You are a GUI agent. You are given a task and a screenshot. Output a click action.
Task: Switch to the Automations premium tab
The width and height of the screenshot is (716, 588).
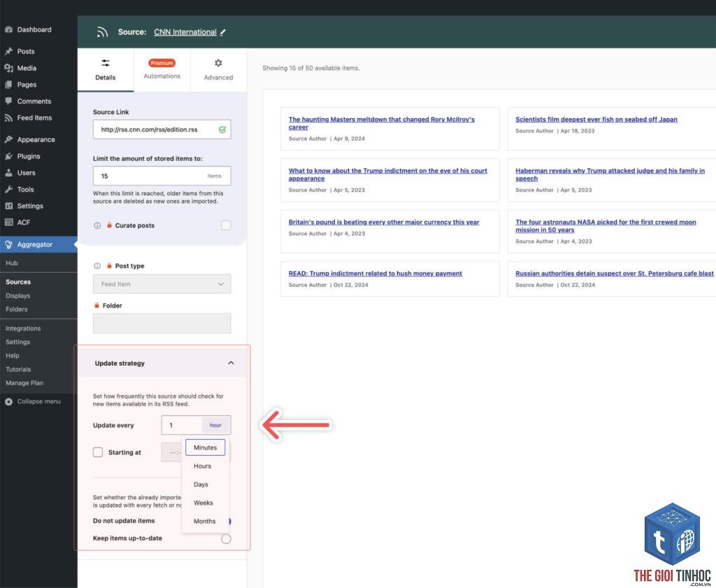click(162, 70)
